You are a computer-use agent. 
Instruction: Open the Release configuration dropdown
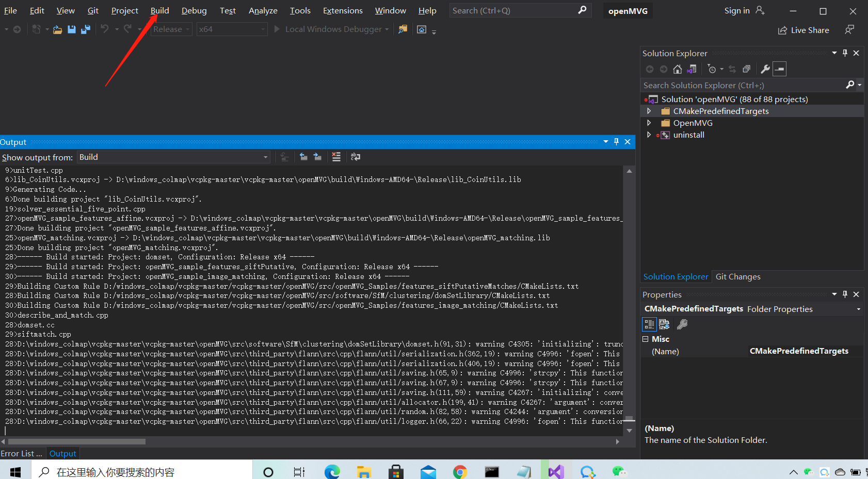click(171, 29)
